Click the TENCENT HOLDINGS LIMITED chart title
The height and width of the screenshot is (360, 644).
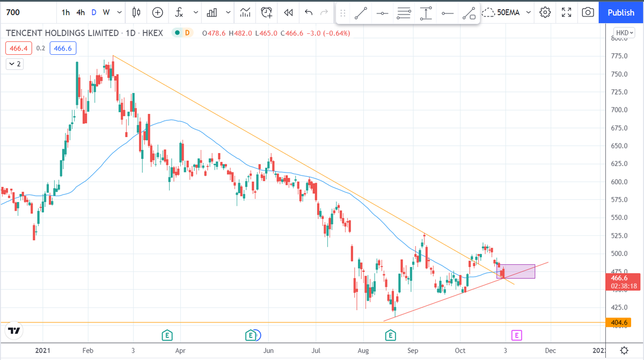tap(62, 33)
